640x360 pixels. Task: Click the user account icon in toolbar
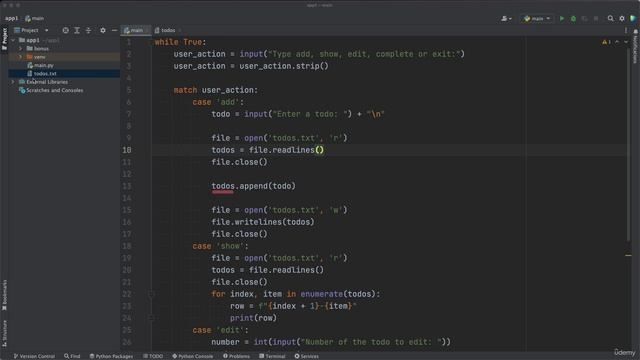click(x=506, y=18)
